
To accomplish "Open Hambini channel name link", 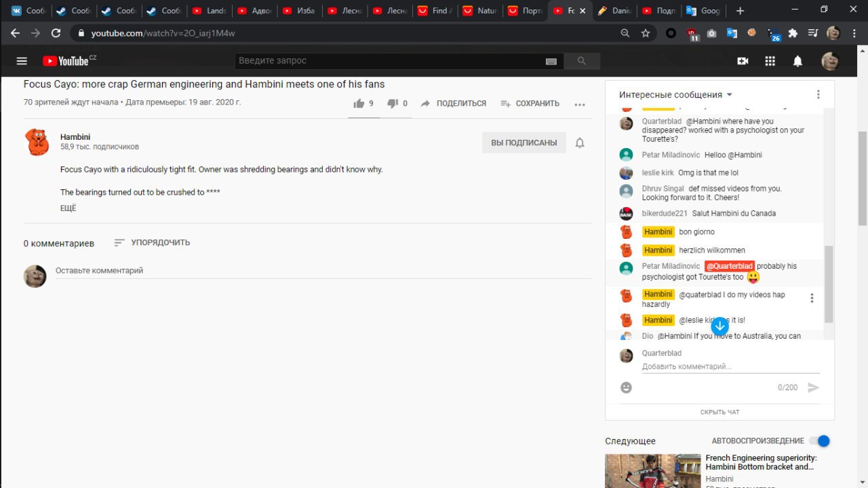I will 75,137.
